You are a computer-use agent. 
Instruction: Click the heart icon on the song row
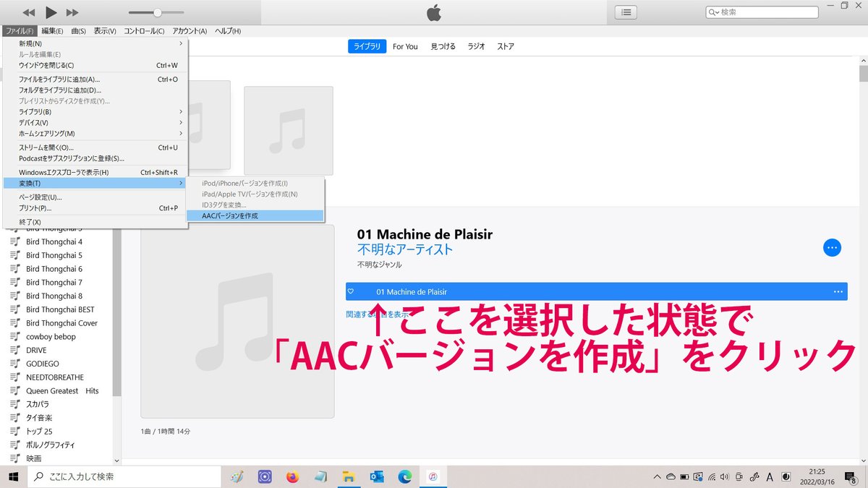[351, 291]
